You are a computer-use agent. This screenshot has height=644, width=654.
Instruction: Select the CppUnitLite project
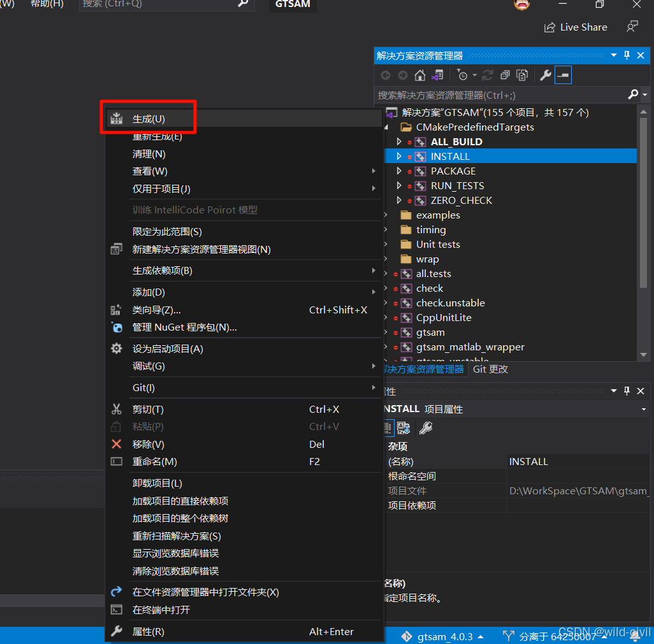coord(444,318)
